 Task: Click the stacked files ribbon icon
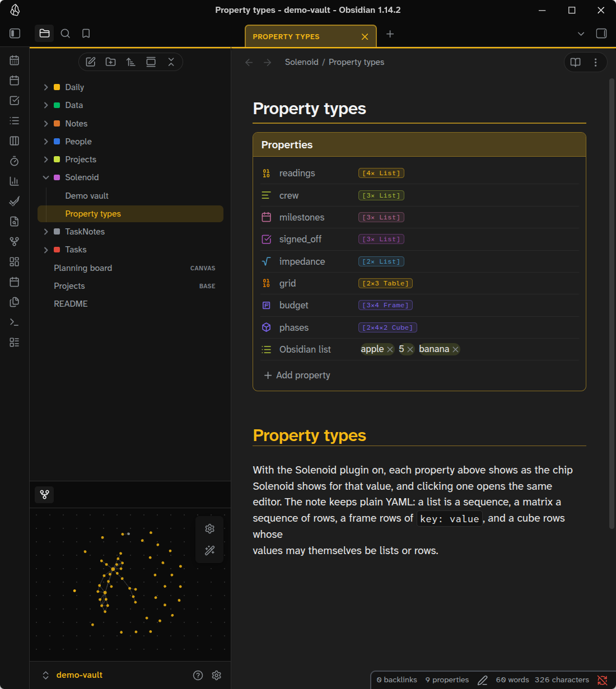15,302
